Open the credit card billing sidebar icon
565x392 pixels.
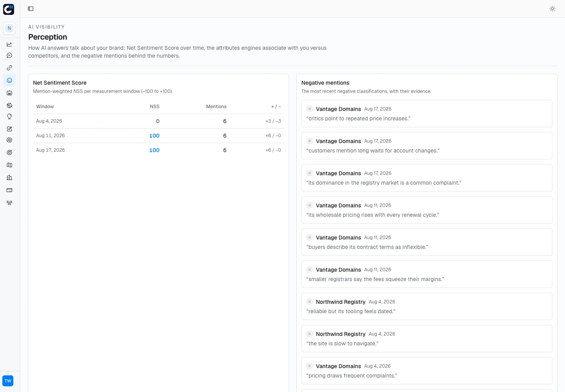[9, 190]
